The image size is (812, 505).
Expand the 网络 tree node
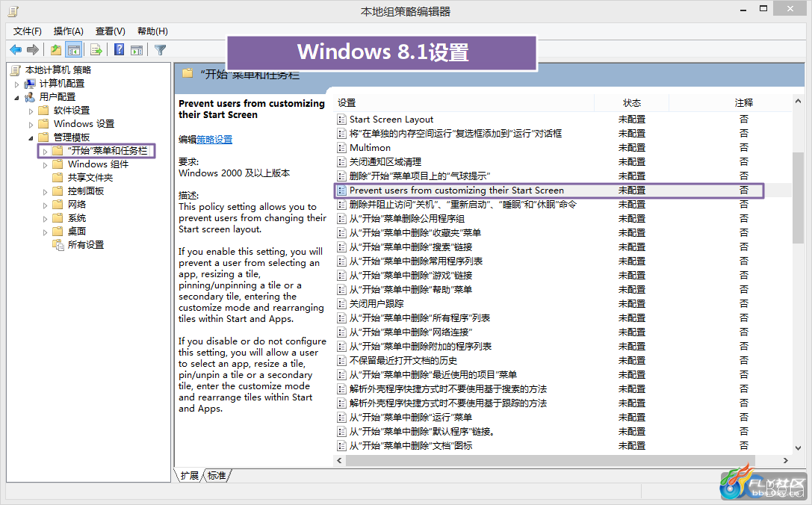45,205
